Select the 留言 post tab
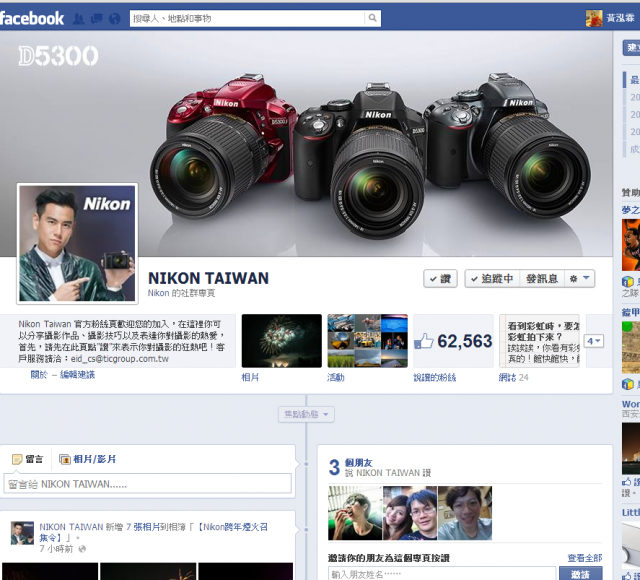640x580 pixels. click(28, 459)
